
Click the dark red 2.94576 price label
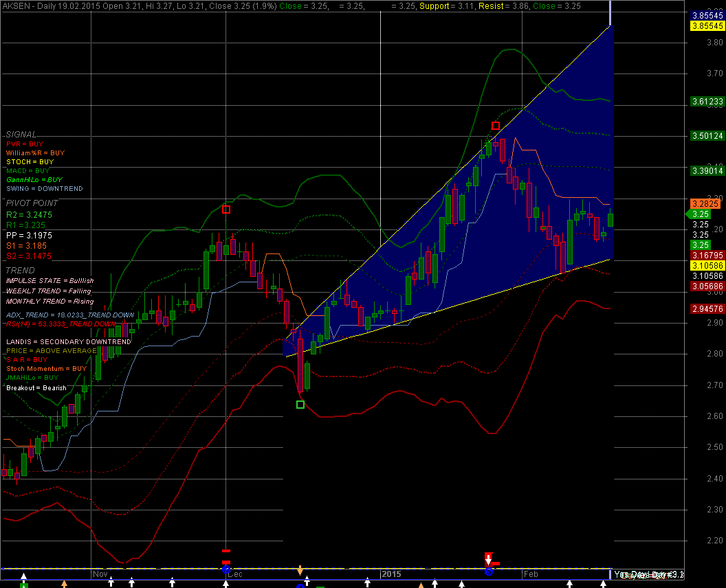pyautogui.click(x=707, y=309)
